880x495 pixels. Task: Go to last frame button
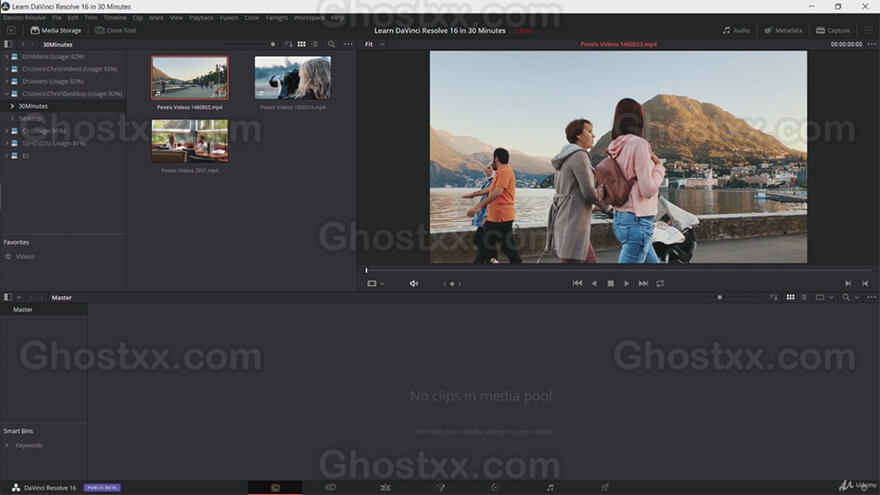pos(643,283)
